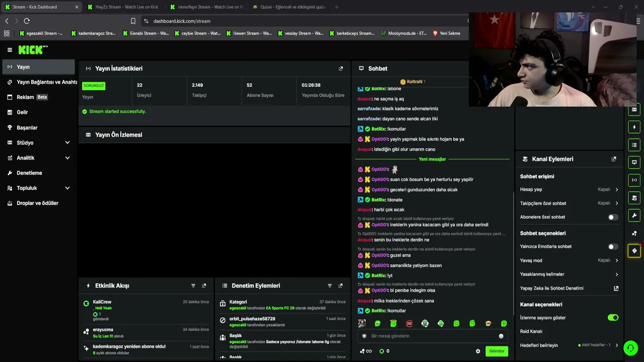The image size is (644, 362).
Task: Click the lightning bolt icon in right sidebar
Action: point(634,127)
